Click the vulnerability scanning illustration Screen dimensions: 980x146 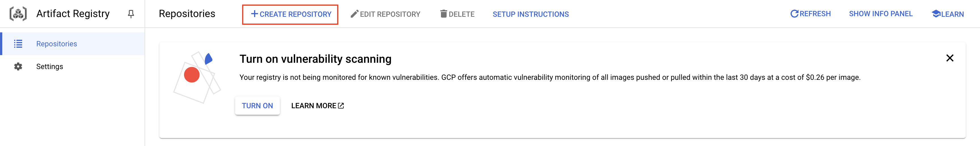point(197,77)
